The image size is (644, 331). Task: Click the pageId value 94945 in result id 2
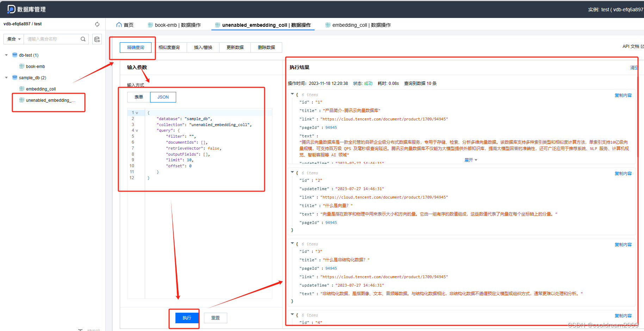[x=331, y=223]
